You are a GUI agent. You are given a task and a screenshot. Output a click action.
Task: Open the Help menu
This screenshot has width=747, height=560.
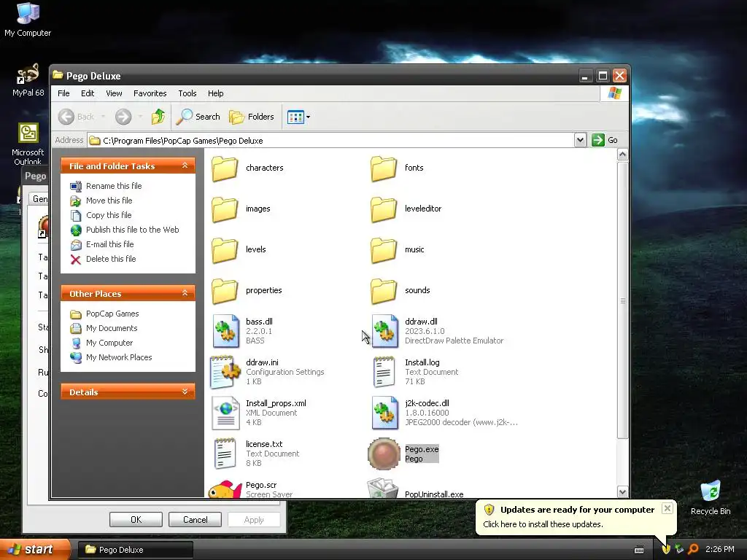[x=215, y=93]
